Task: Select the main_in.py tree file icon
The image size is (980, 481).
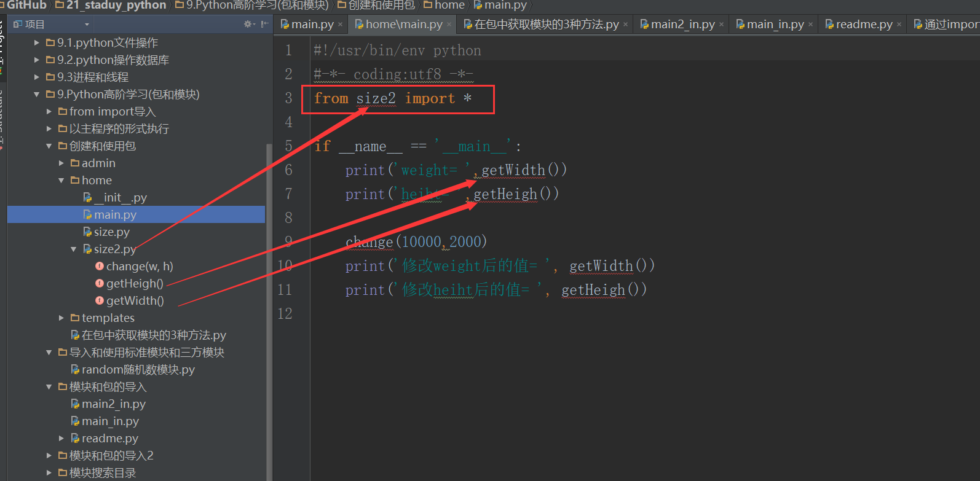Action: pyautogui.click(x=75, y=421)
